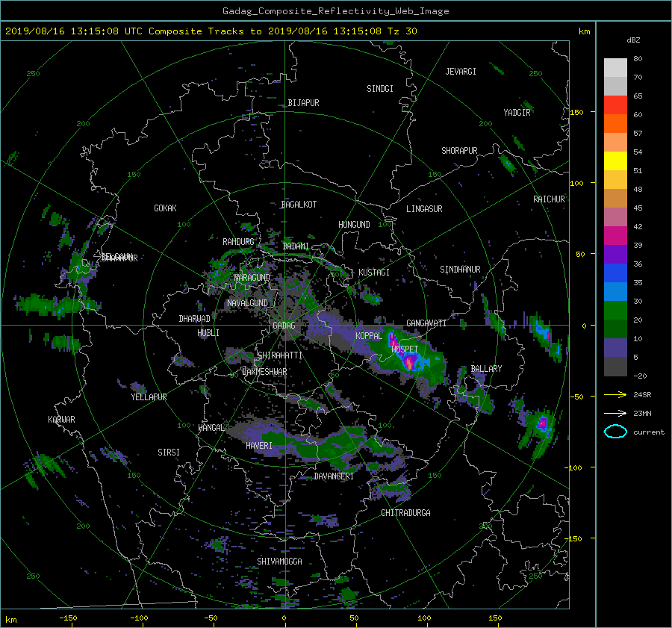Click the 24SR legend label
Screen dimensions: 672x628
[x=642, y=394]
